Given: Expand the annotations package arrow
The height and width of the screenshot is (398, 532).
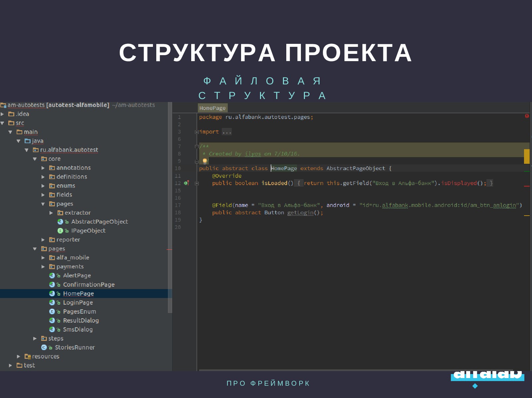Looking at the screenshot, I should coord(43,168).
